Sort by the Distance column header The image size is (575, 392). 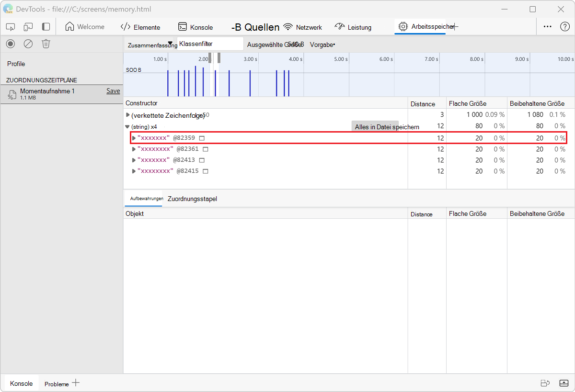point(423,103)
